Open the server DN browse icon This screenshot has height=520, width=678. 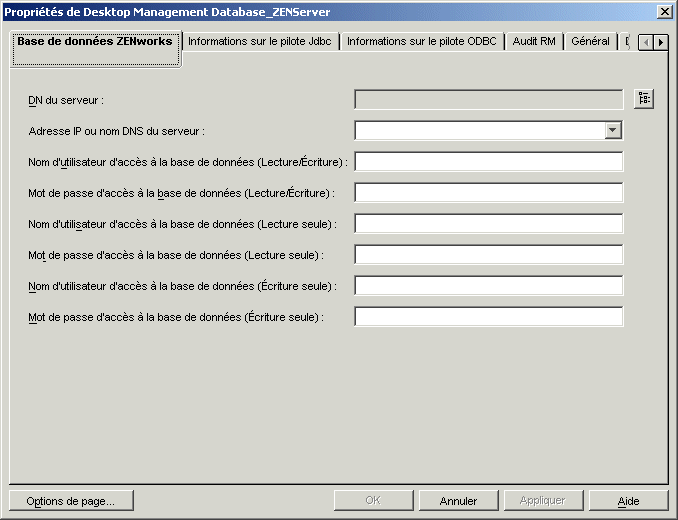(644, 99)
